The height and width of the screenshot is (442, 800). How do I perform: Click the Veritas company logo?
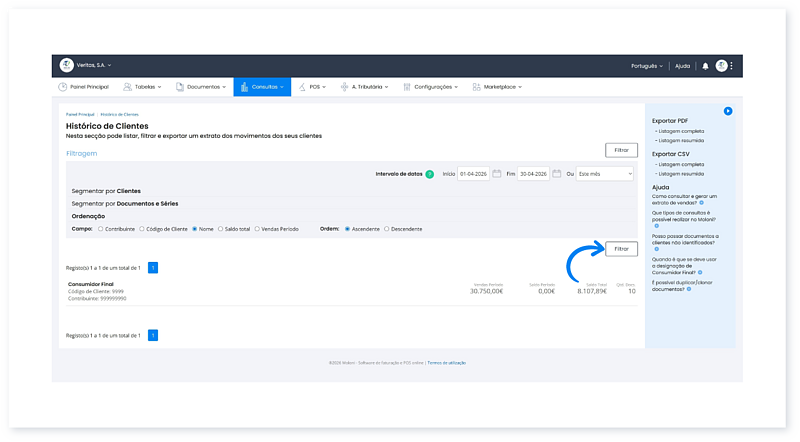tap(66, 65)
